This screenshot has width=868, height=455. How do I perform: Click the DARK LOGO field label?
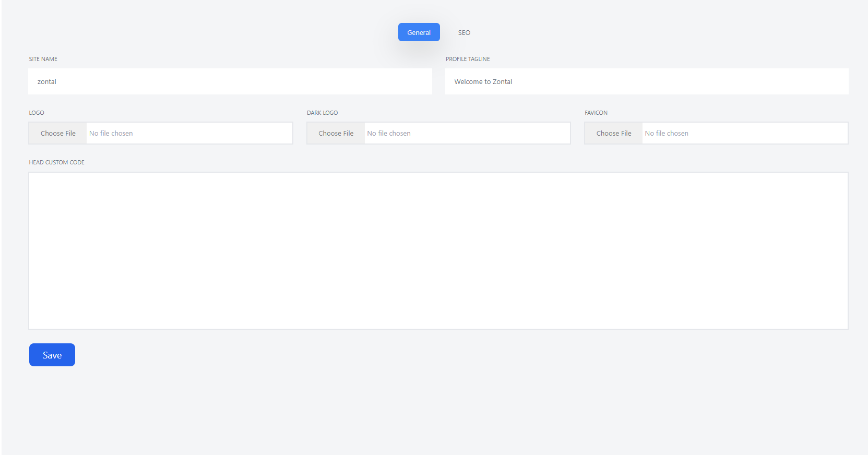tap(322, 113)
